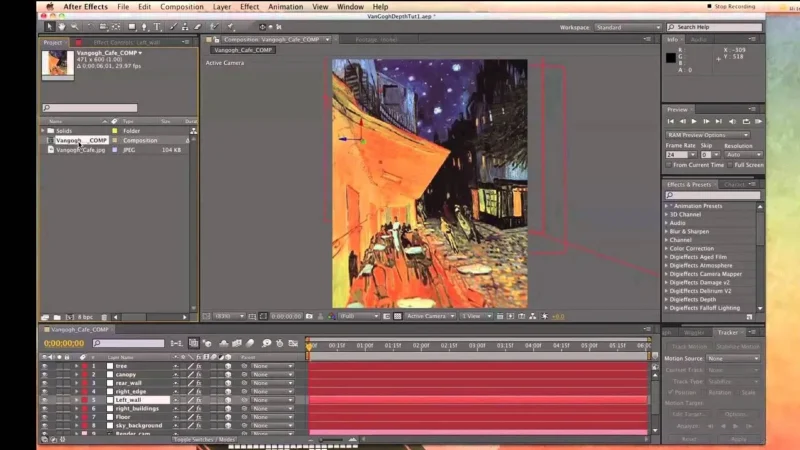Screen dimensions: 800x450
Task: Click the Toggle Switches / Modes button
Action: click(203, 439)
